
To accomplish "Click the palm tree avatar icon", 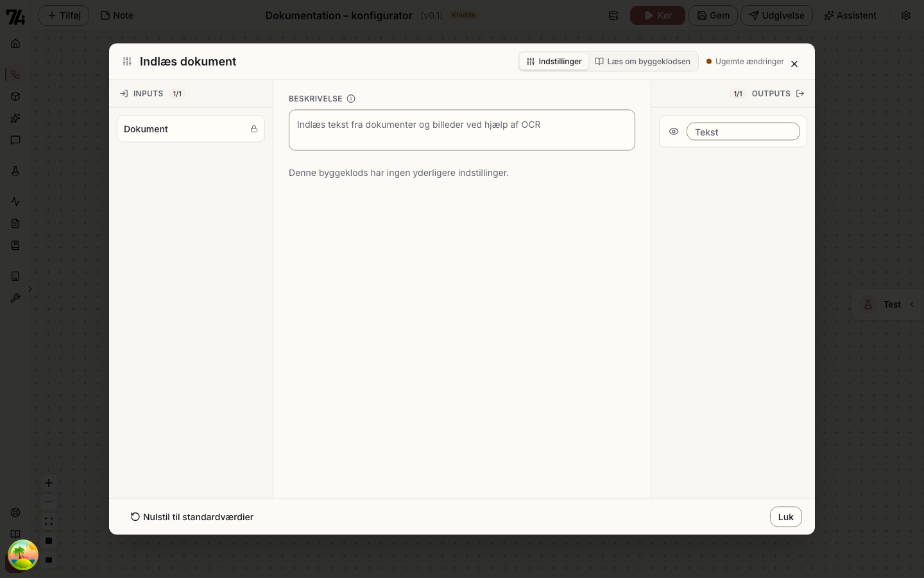I will [x=23, y=555].
